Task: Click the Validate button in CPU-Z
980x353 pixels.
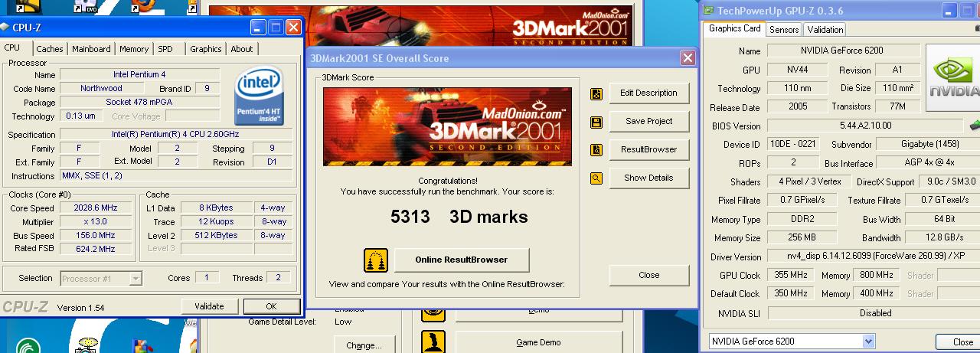Action: point(209,306)
